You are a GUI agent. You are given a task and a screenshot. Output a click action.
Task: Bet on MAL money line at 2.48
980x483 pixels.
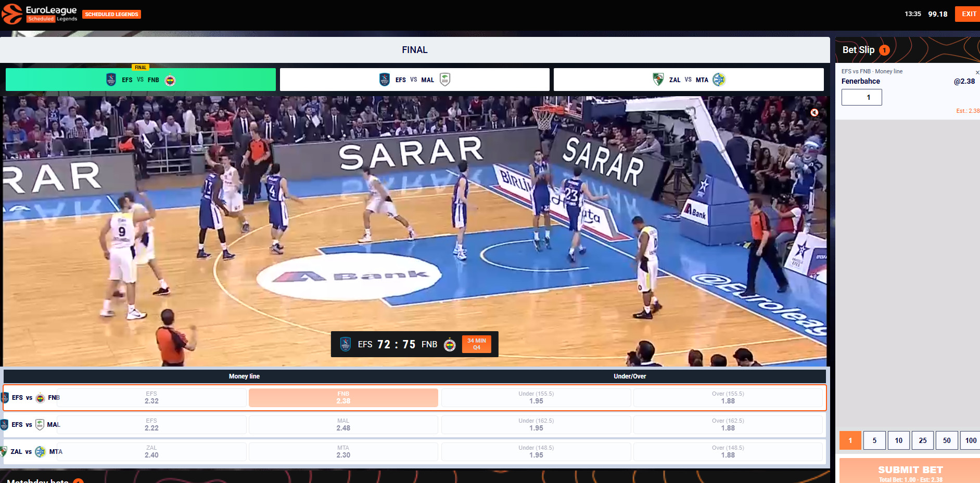pos(343,425)
